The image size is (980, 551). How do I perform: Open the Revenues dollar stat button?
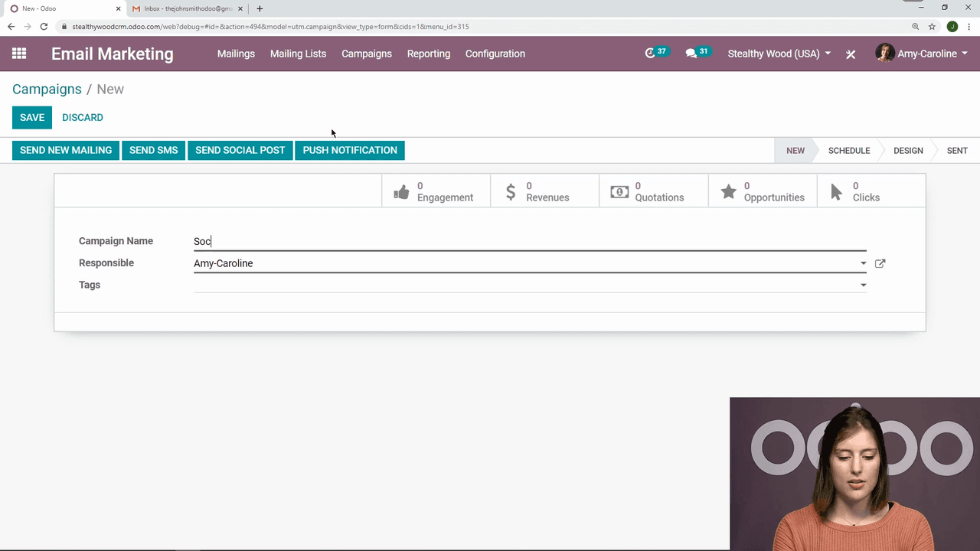pos(544,191)
